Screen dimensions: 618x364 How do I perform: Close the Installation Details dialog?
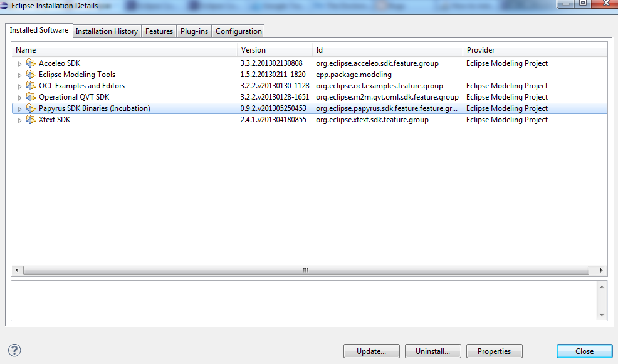coord(585,351)
